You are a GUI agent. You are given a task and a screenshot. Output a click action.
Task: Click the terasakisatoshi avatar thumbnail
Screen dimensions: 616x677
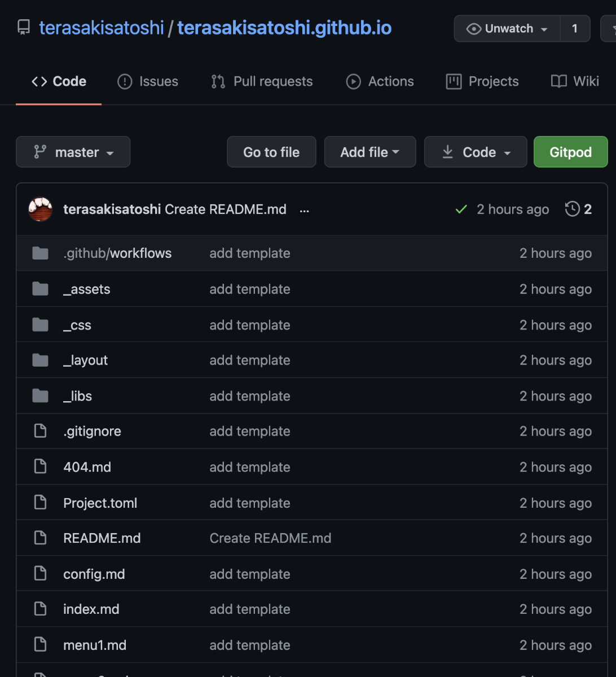(x=40, y=209)
